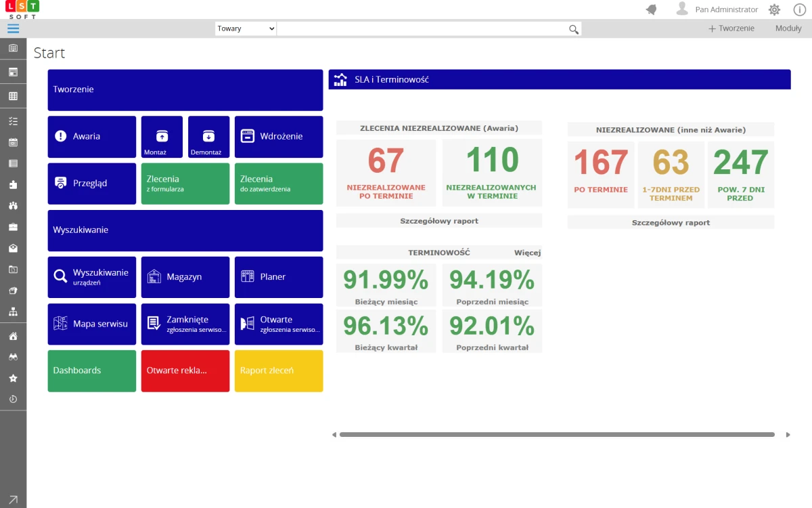Open settings via the gear icon
The width and height of the screenshot is (812, 508).
(x=774, y=9)
